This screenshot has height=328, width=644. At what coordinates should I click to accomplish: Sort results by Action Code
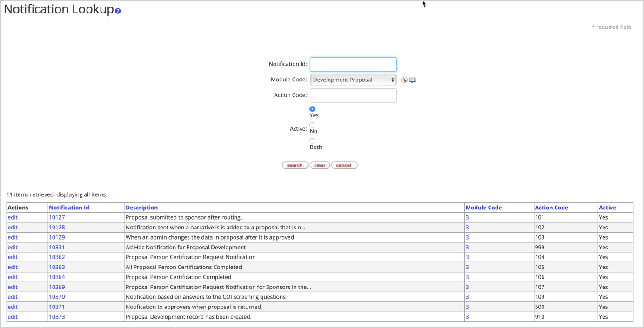tap(551, 207)
